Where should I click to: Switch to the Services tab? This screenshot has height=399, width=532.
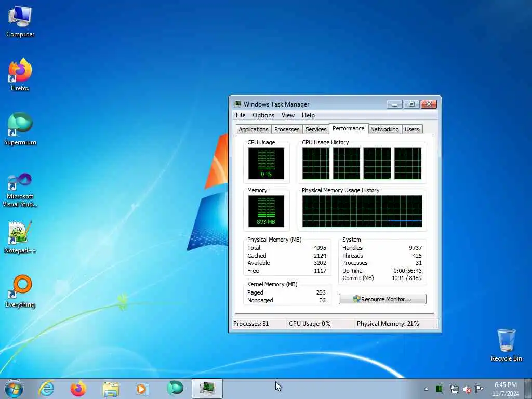tap(316, 129)
